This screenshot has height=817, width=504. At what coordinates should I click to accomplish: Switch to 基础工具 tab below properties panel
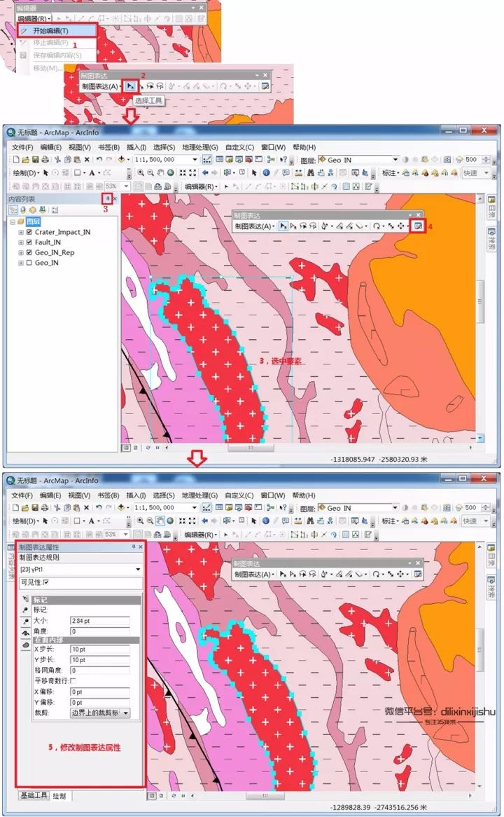click(x=34, y=796)
